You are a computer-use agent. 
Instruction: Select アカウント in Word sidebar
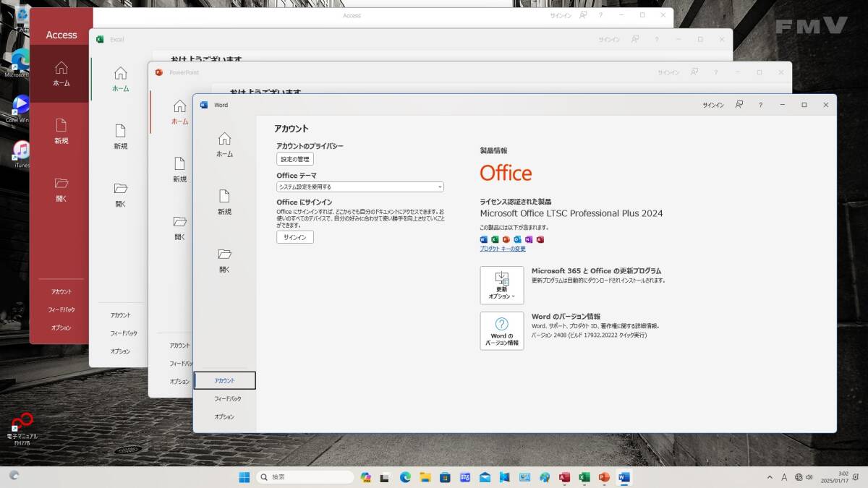224,380
